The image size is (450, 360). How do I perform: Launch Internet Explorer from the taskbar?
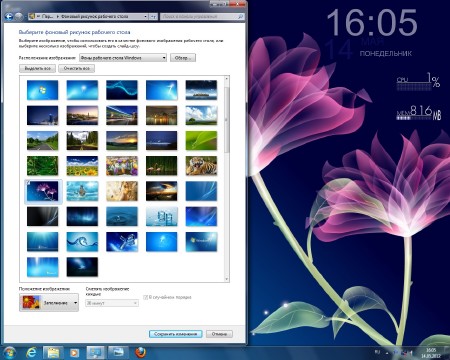(31, 352)
